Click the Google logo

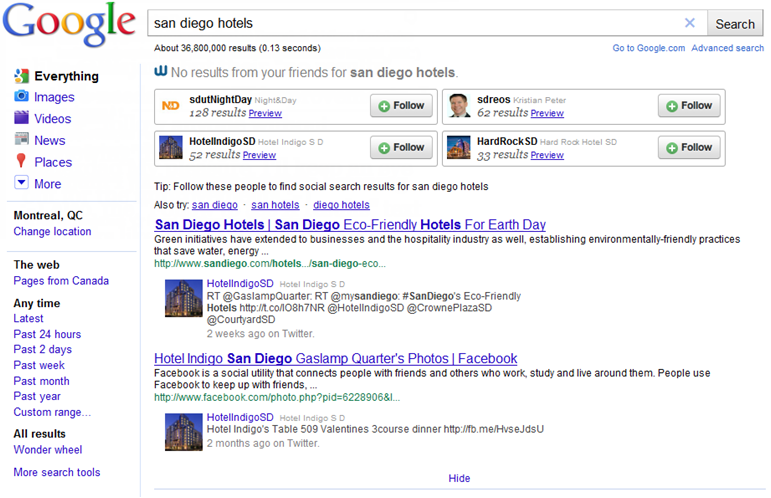pyautogui.click(x=69, y=24)
